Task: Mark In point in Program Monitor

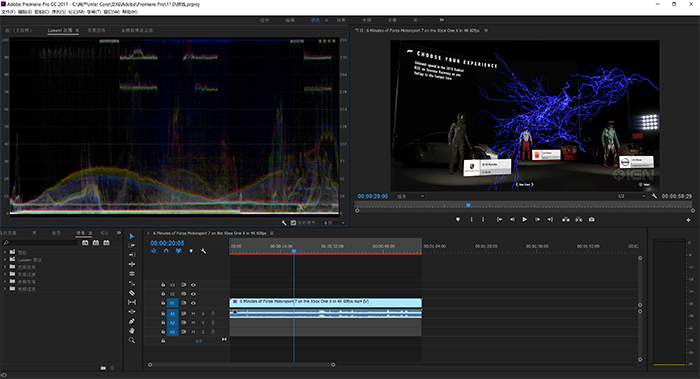Action: [x=471, y=219]
